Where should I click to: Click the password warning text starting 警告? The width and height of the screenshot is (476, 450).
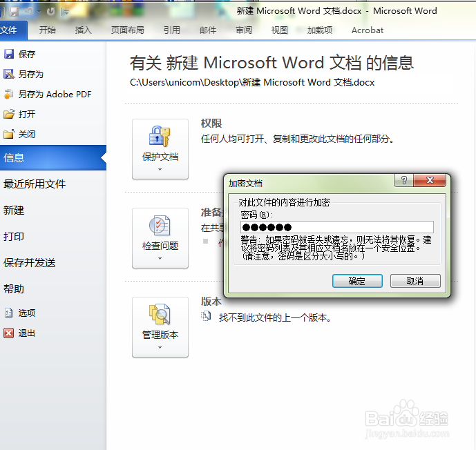coord(336,248)
